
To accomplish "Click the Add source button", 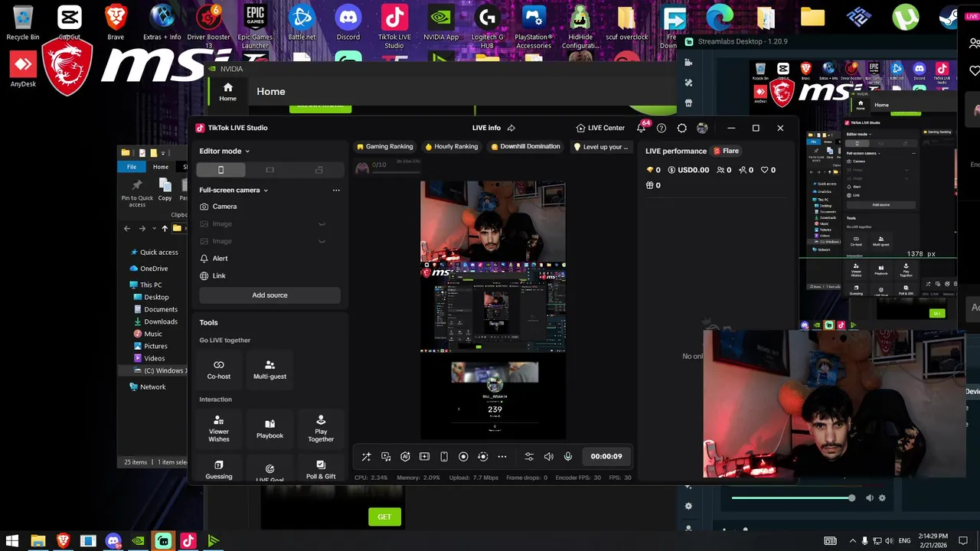I will click(269, 295).
